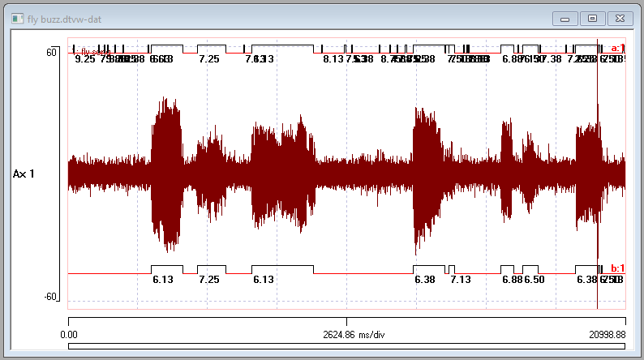This screenshot has height=360, width=644.
Task: Click the vertical red cursor line
Action: point(598,174)
